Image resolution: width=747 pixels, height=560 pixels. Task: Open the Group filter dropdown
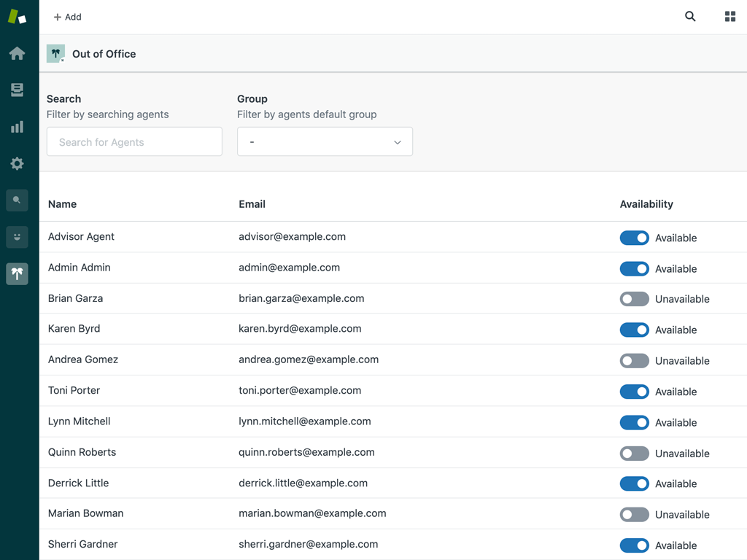[x=325, y=141]
